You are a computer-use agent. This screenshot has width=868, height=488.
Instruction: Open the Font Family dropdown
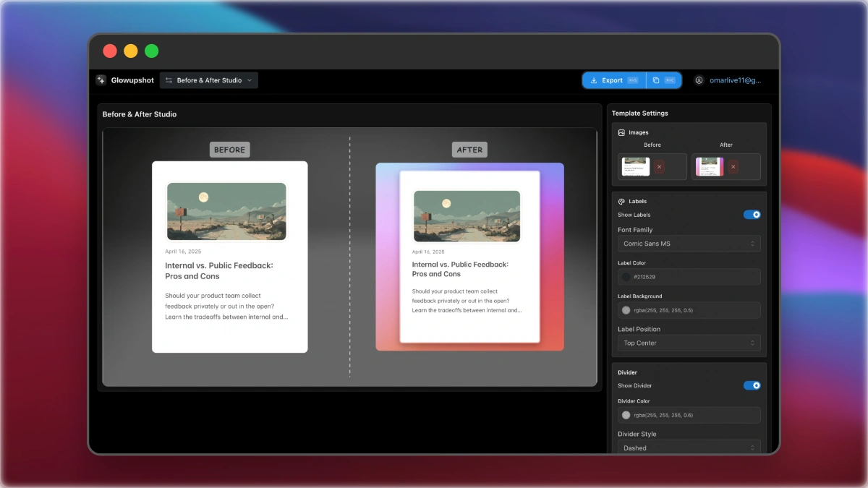click(x=689, y=244)
